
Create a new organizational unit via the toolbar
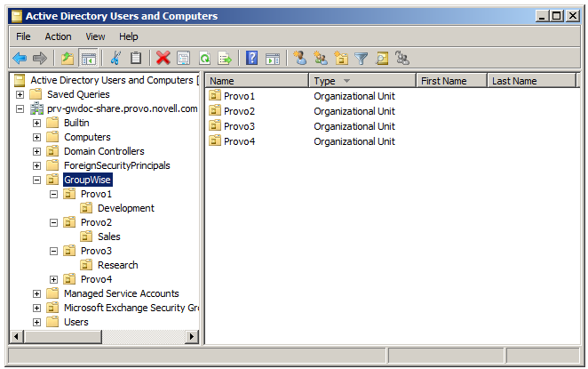coord(341,58)
